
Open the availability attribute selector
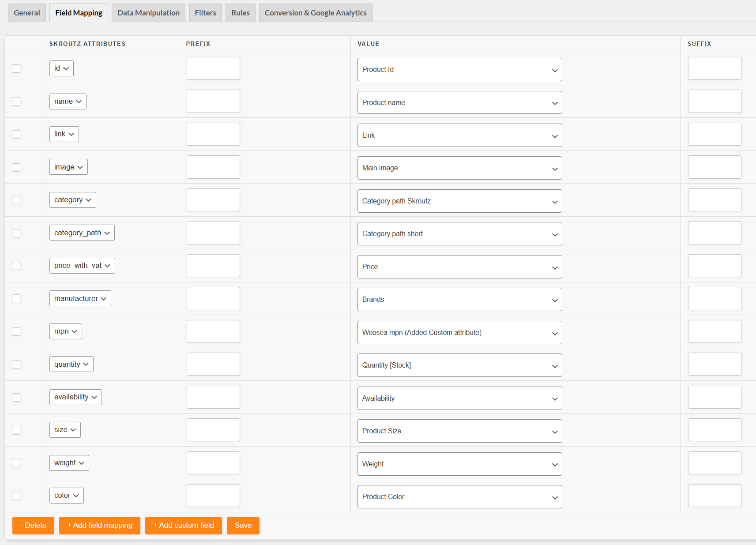pyautogui.click(x=75, y=397)
